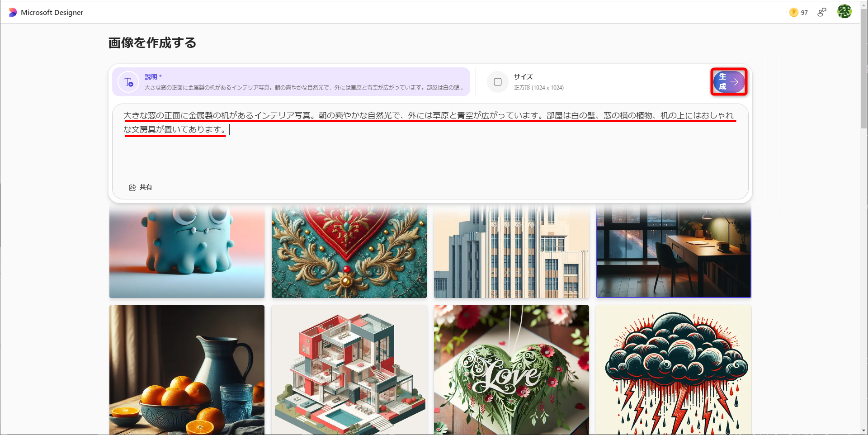Screen dimensions: 868x435
Task: Open the user profile avatar
Action: (x=844, y=12)
